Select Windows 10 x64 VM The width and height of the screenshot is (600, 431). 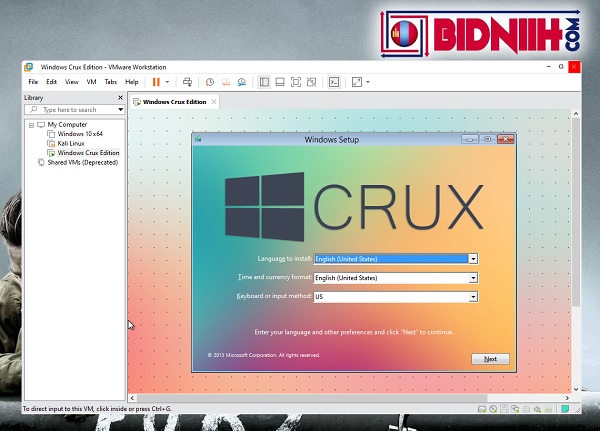80,134
